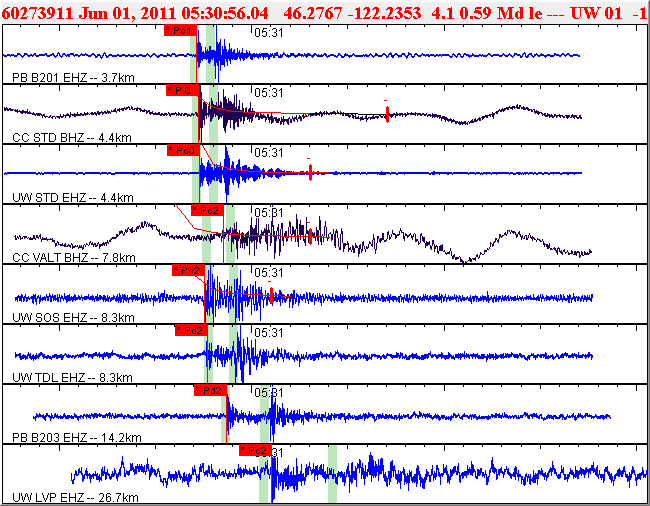Click station label UW SOS EHZ -- 8.3km
The height and width of the screenshot is (506, 650).
(73, 317)
